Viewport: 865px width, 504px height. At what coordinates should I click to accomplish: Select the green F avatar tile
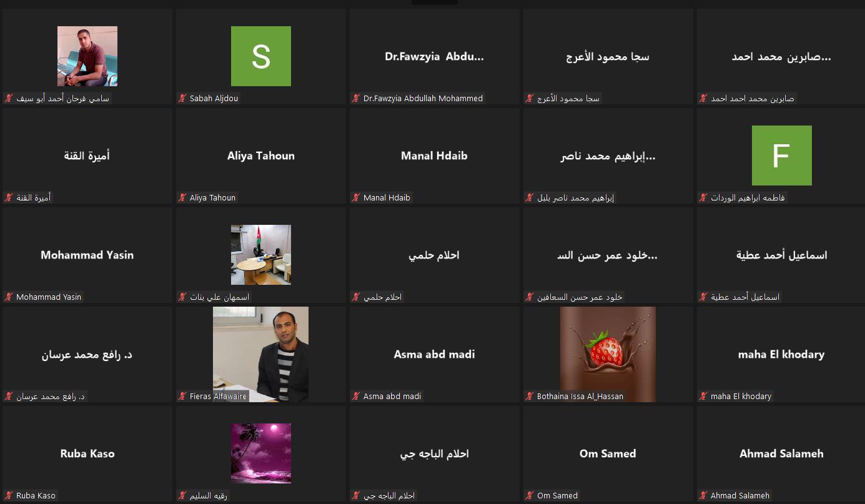click(x=782, y=156)
